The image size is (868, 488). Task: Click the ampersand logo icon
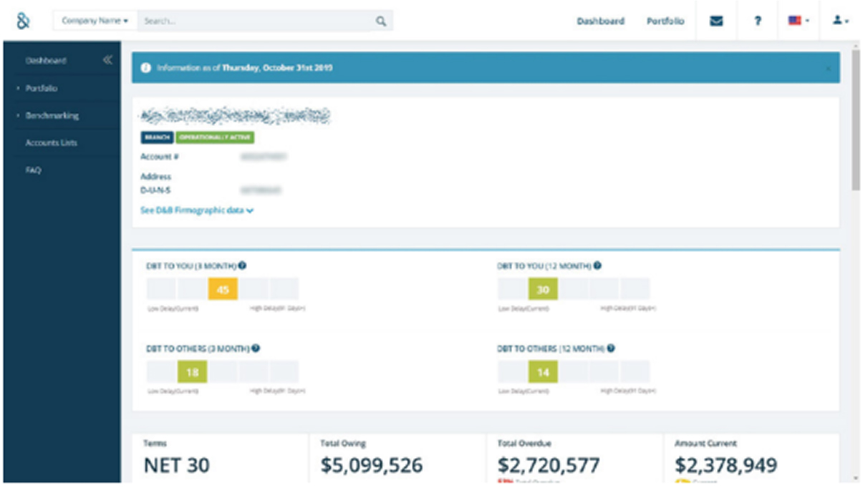[x=23, y=21]
